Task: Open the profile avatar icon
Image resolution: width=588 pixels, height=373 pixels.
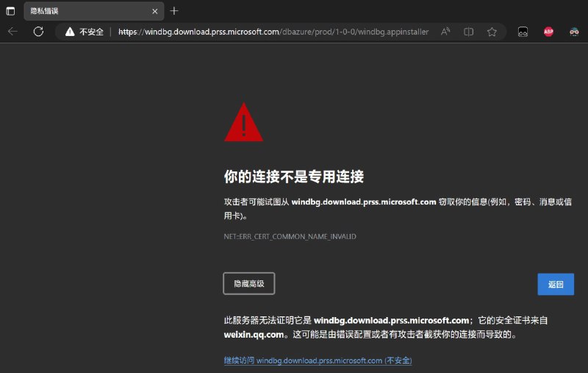Action: (x=574, y=32)
